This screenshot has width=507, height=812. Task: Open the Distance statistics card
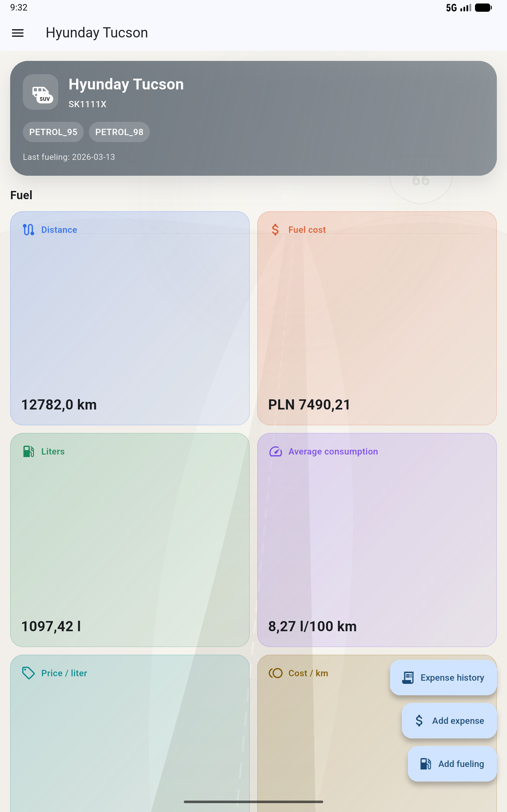[x=130, y=318]
